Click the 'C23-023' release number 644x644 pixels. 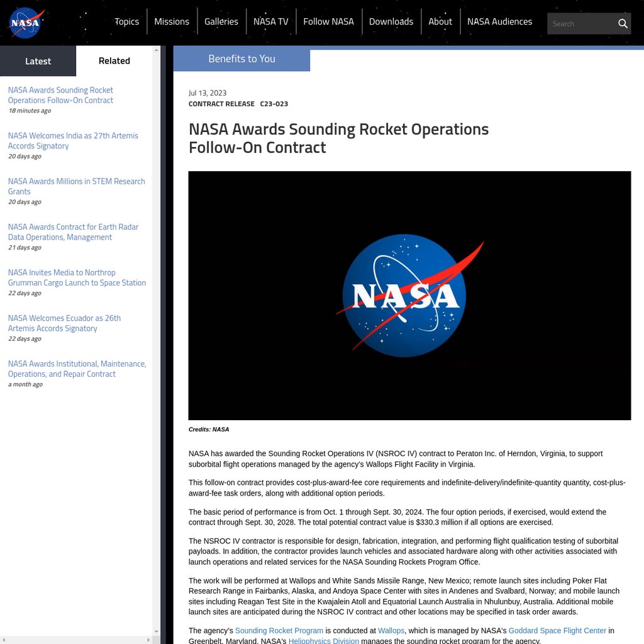click(x=274, y=104)
